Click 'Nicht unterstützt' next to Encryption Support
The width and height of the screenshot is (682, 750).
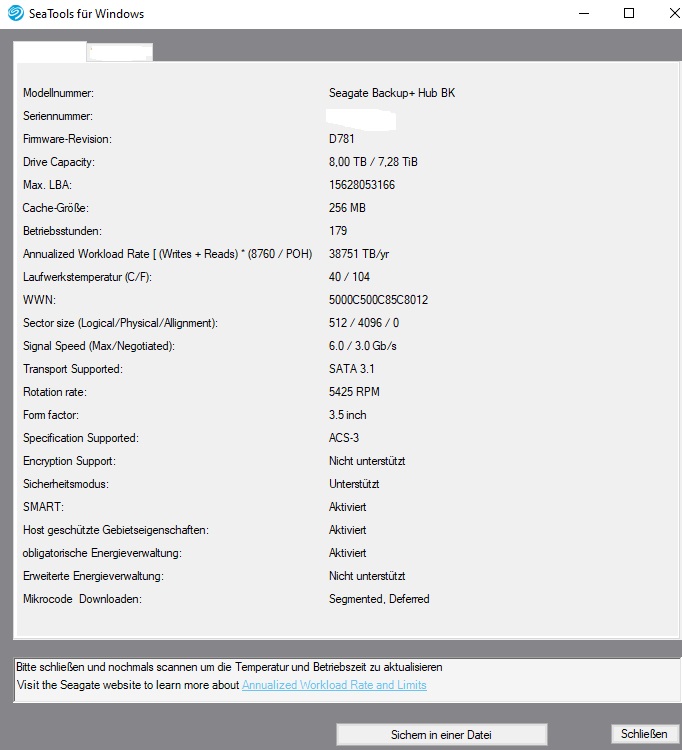click(367, 461)
